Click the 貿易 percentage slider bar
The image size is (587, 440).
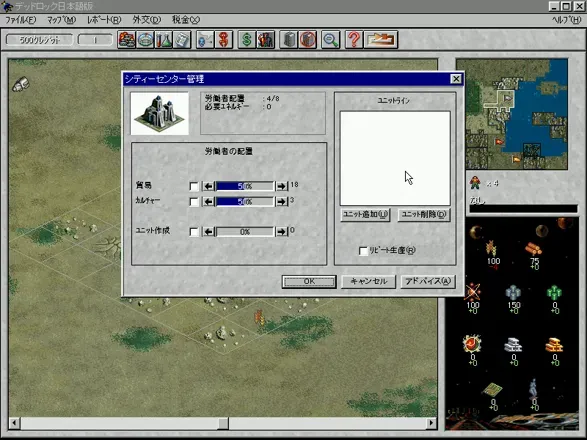click(245, 186)
